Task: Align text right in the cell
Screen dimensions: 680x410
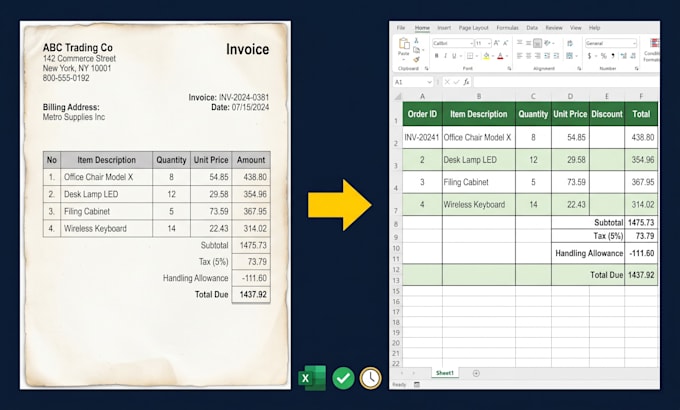Action: (x=537, y=56)
